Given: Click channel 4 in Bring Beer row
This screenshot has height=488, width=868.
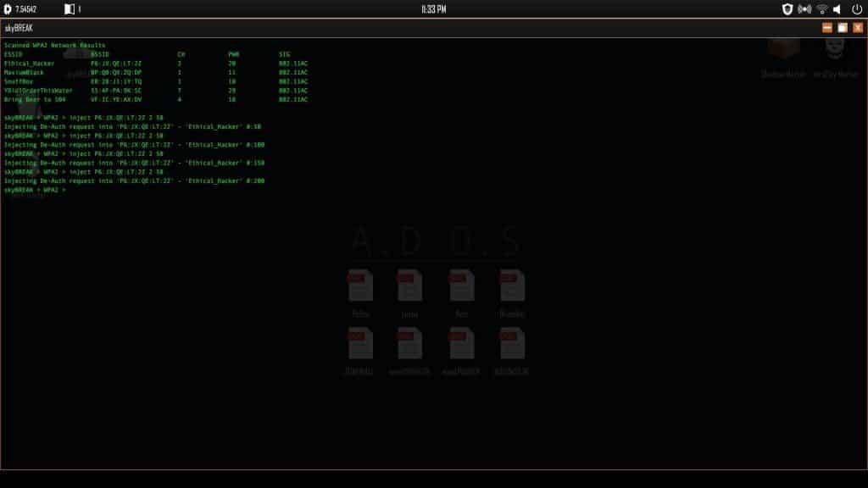Looking at the screenshot, I should pyautogui.click(x=180, y=100).
